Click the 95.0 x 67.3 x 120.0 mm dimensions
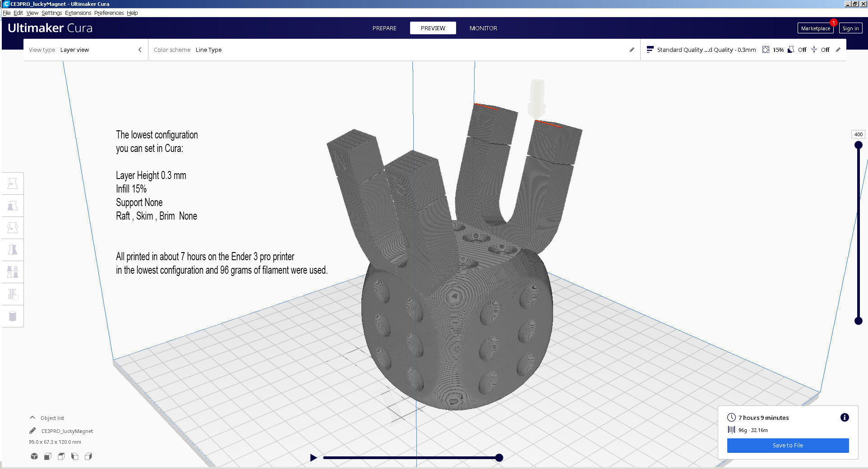 coord(55,442)
